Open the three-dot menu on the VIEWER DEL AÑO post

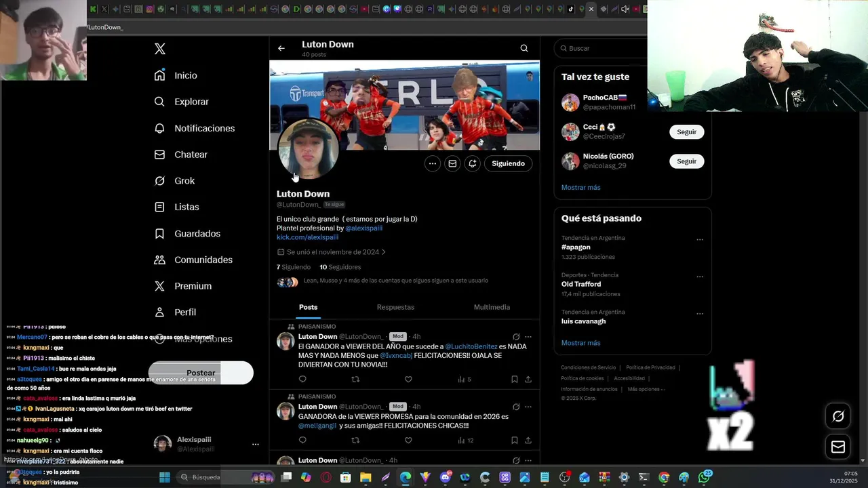click(528, 337)
